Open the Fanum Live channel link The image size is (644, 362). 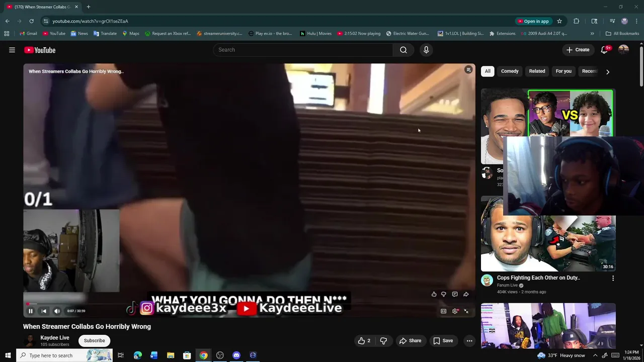click(x=508, y=285)
